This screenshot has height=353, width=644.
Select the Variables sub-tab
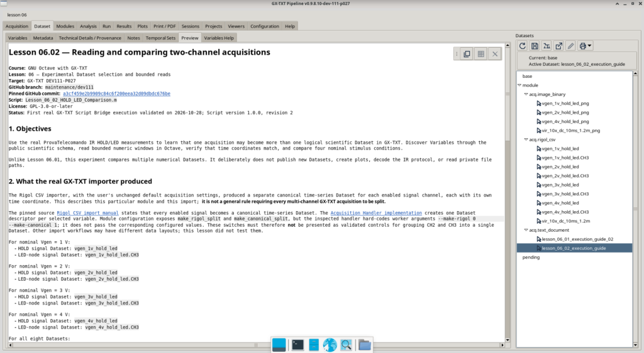pyautogui.click(x=18, y=38)
